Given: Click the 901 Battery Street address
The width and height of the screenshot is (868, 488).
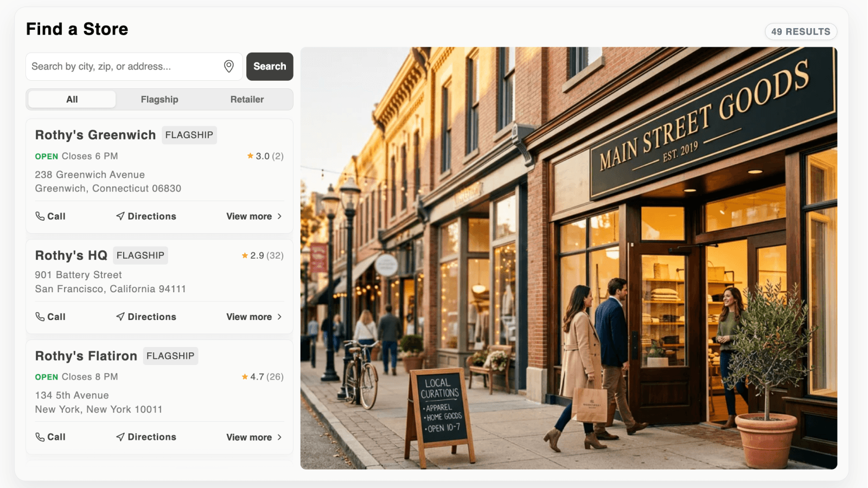Looking at the screenshot, I should pyautogui.click(x=79, y=275).
